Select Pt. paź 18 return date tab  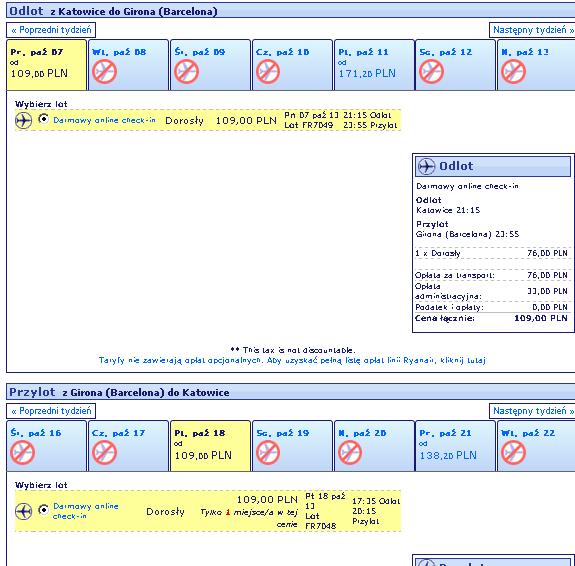[210, 446]
